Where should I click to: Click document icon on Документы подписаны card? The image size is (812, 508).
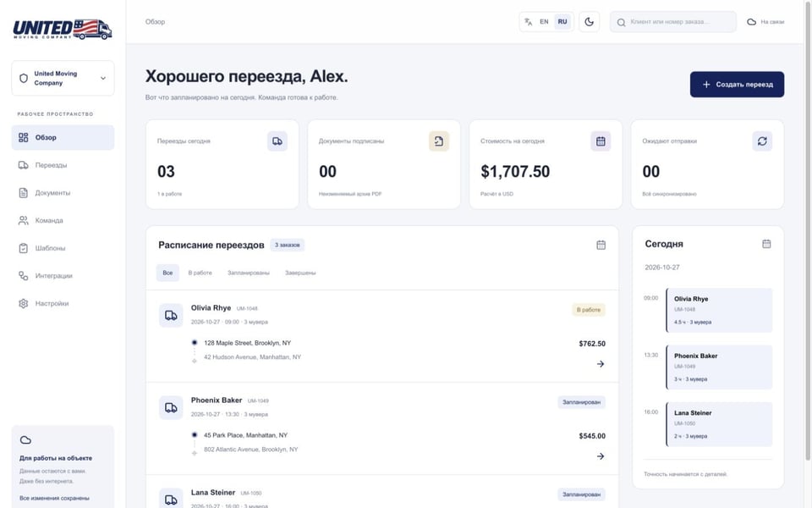pyautogui.click(x=439, y=141)
